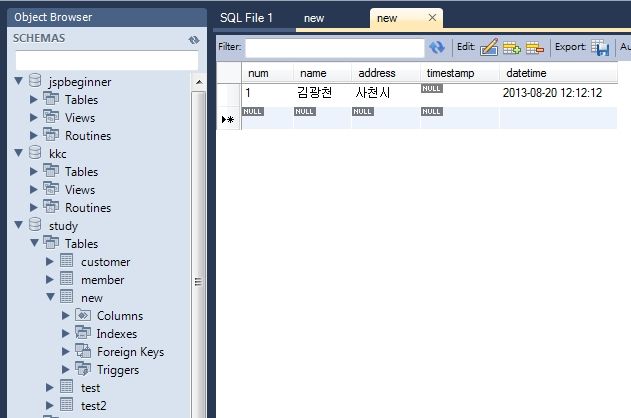Screen dimensions: 631x418
Task: Expand the Columns node
Action: (66, 315)
